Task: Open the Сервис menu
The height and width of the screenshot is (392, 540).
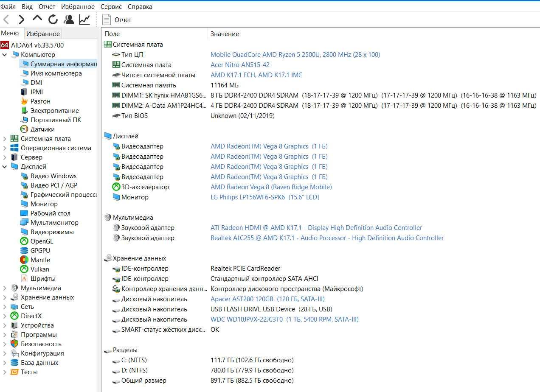Action: coord(111,7)
